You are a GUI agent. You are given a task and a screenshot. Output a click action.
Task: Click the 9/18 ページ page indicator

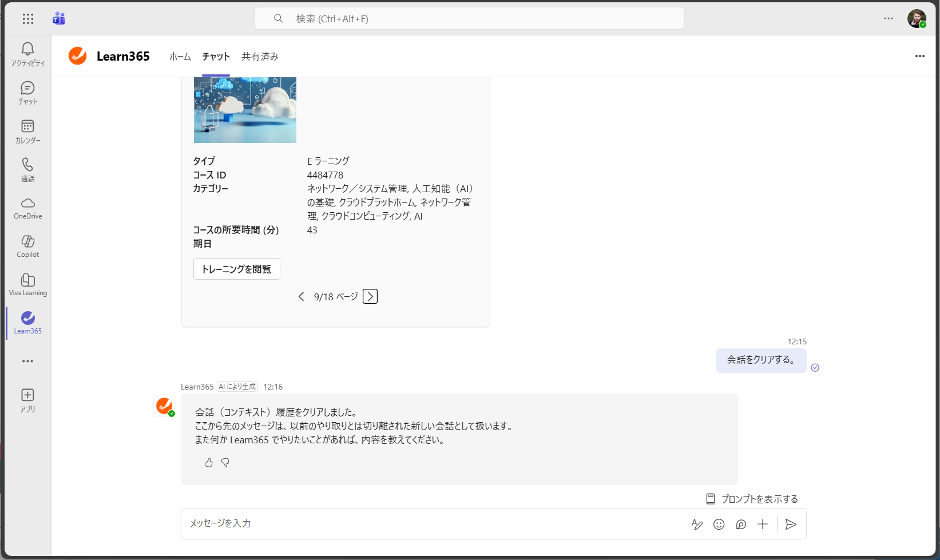point(336,296)
